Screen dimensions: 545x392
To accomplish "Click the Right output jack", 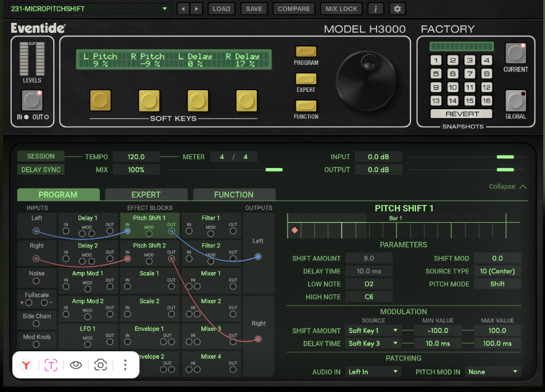I will click(258, 339).
